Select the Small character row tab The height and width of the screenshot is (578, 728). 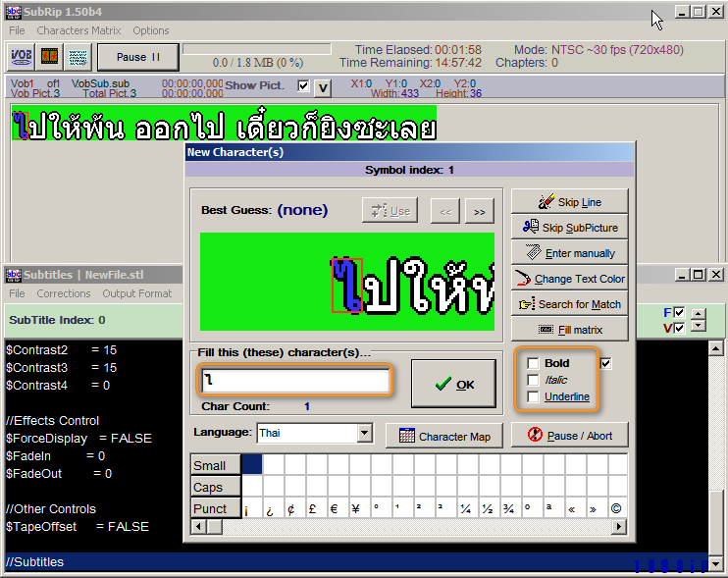(216, 465)
